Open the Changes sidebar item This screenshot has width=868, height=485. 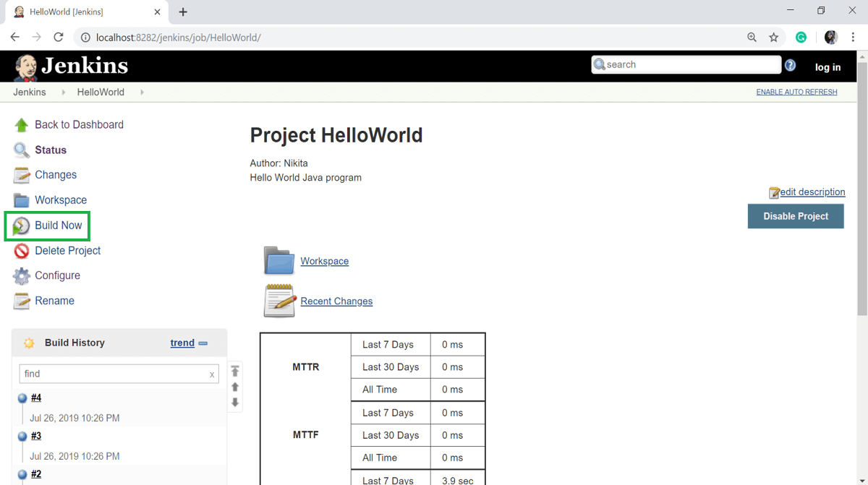[x=56, y=175]
